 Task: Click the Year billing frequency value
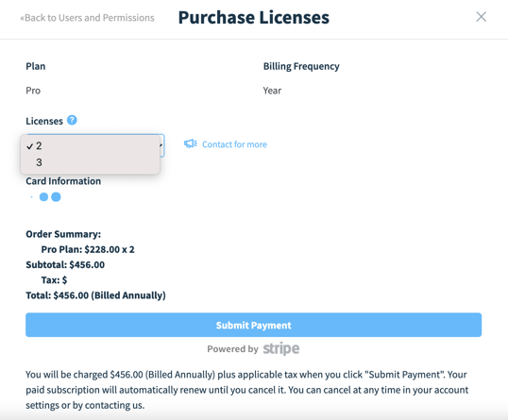272,91
